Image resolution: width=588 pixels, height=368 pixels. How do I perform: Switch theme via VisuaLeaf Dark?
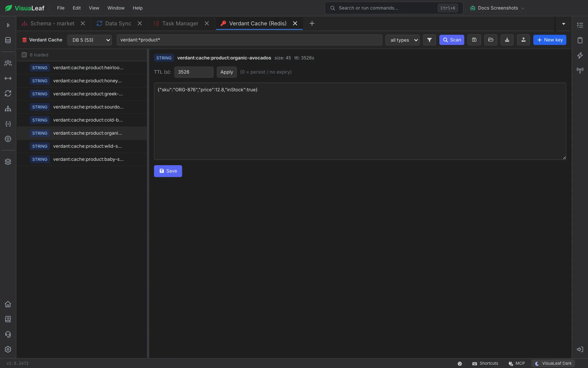point(553,363)
